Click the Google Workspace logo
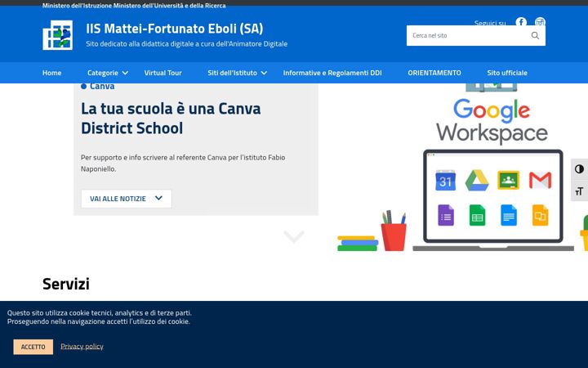 pyautogui.click(x=492, y=121)
